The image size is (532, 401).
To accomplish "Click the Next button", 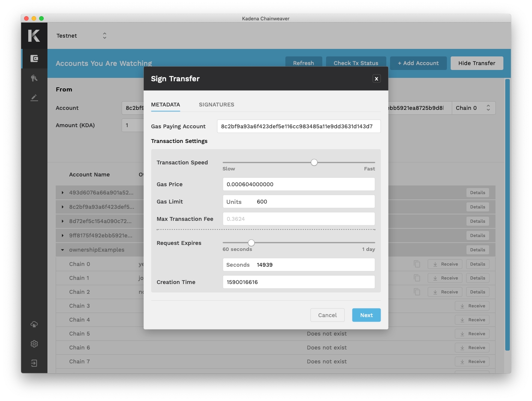I will click(x=366, y=315).
